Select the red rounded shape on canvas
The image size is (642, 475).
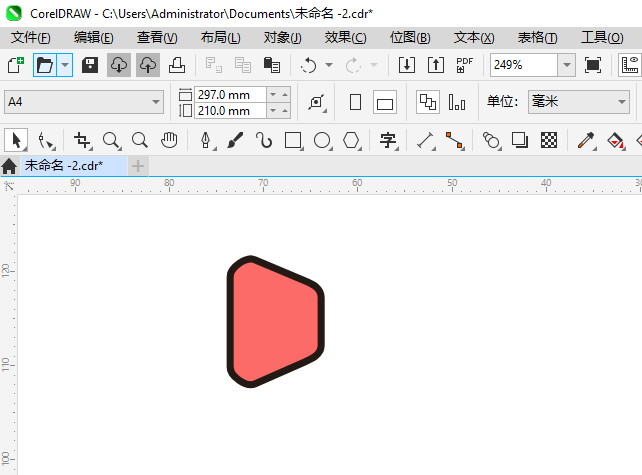pos(275,322)
